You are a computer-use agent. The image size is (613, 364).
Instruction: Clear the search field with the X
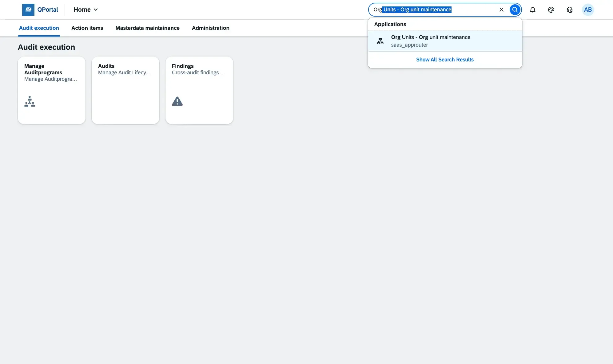(x=501, y=10)
